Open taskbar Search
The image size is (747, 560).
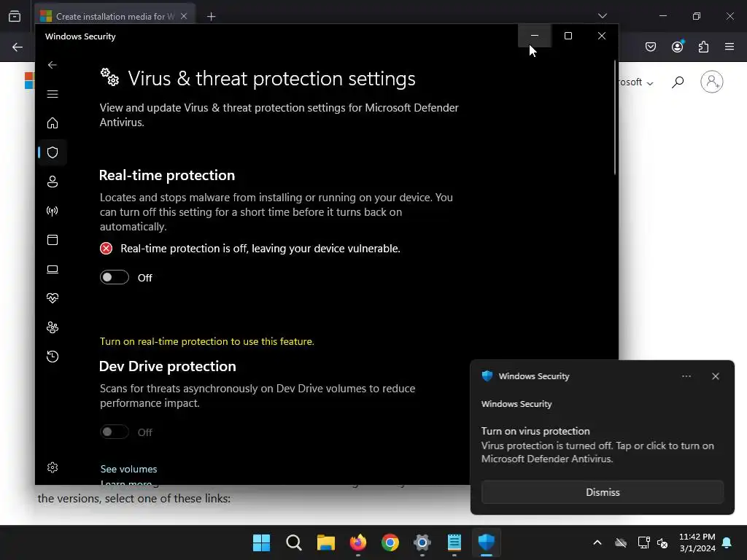pyautogui.click(x=294, y=542)
